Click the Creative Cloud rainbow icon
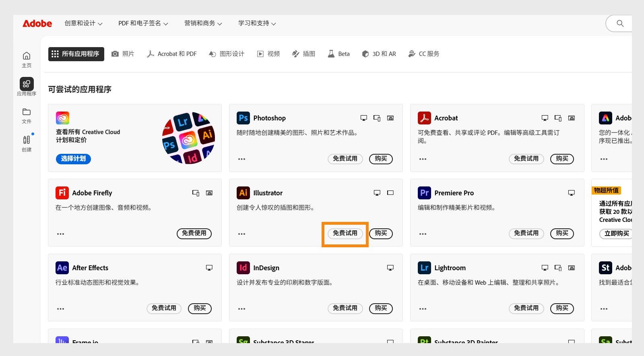Image resolution: width=644 pixels, height=356 pixels. pos(62,118)
